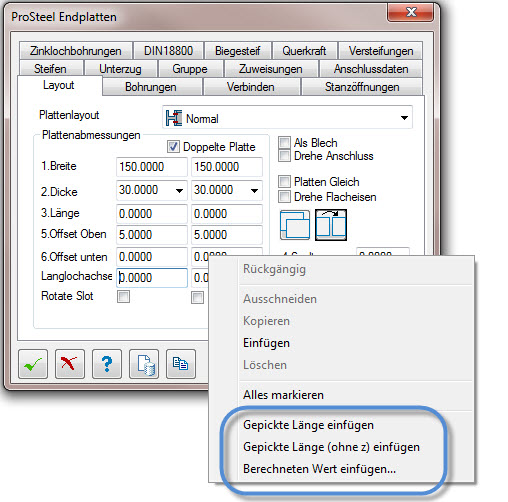The image size is (508, 502).
Task: Click the second 3.Länge input field
Action: tap(227, 214)
